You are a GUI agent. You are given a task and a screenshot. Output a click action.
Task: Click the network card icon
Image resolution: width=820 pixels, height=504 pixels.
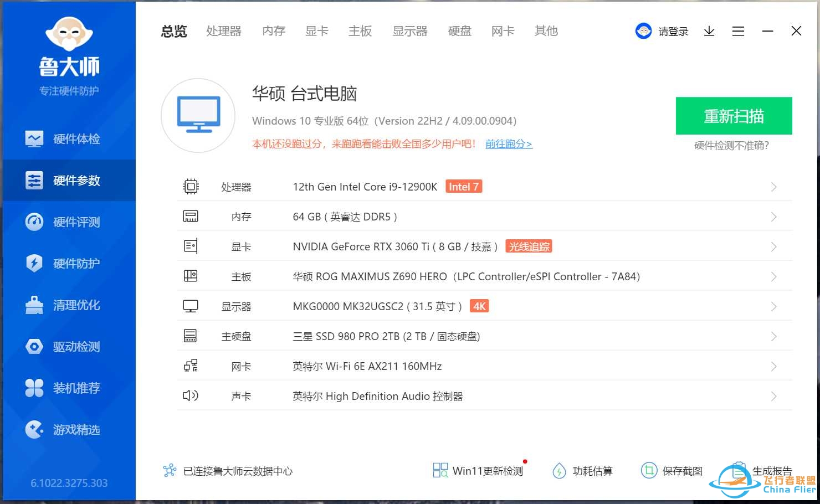[191, 366]
